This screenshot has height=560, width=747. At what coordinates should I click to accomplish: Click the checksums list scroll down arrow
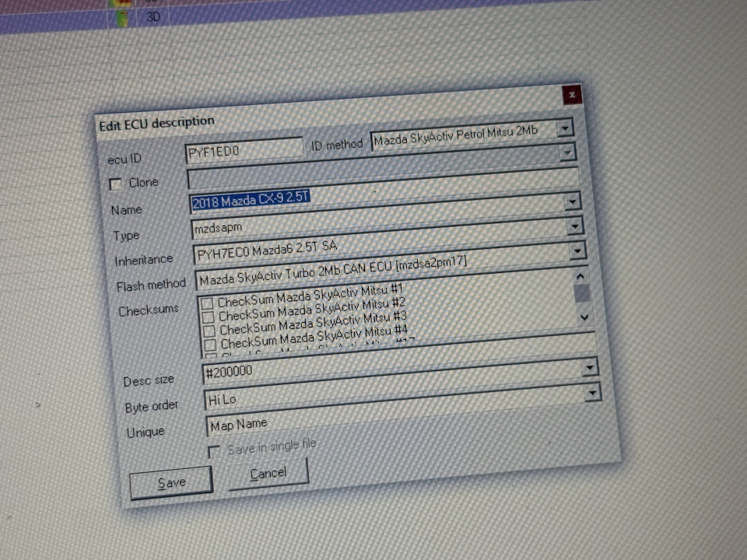point(584,317)
